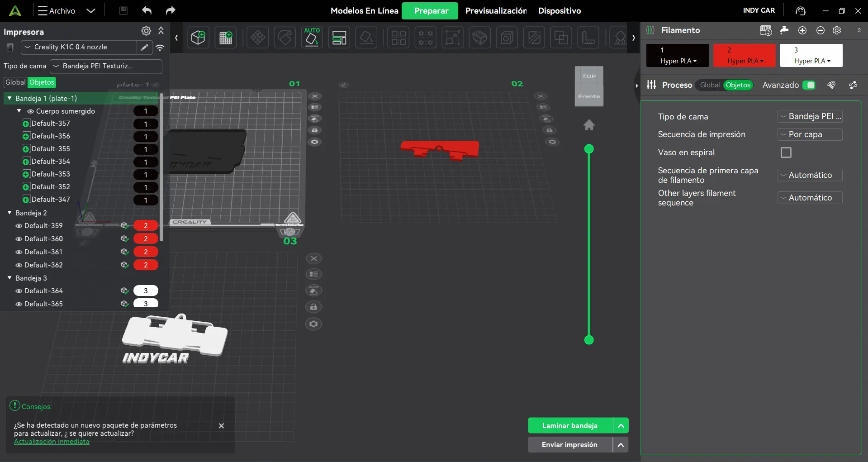Open the Archivo menu

point(57,11)
